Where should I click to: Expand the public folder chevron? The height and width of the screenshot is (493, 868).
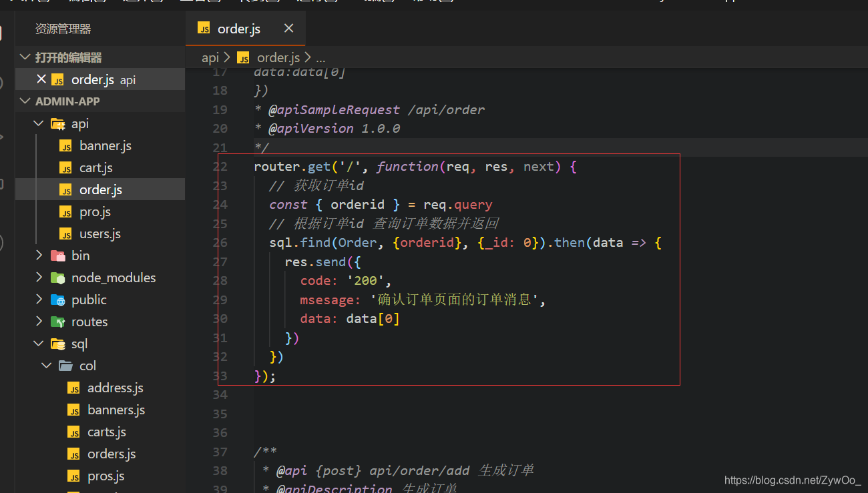pos(39,300)
